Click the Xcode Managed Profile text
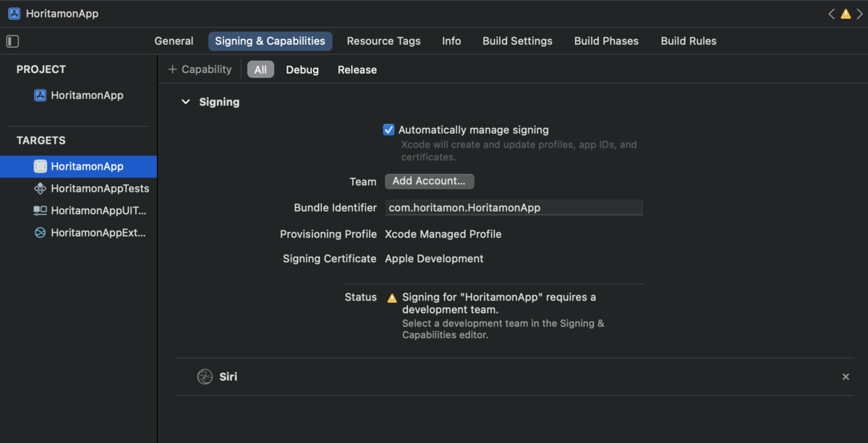This screenshot has height=443, width=868. pyautogui.click(x=443, y=234)
